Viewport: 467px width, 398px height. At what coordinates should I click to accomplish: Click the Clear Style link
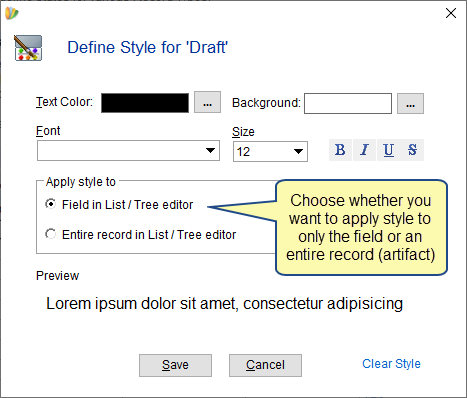point(391,364)
